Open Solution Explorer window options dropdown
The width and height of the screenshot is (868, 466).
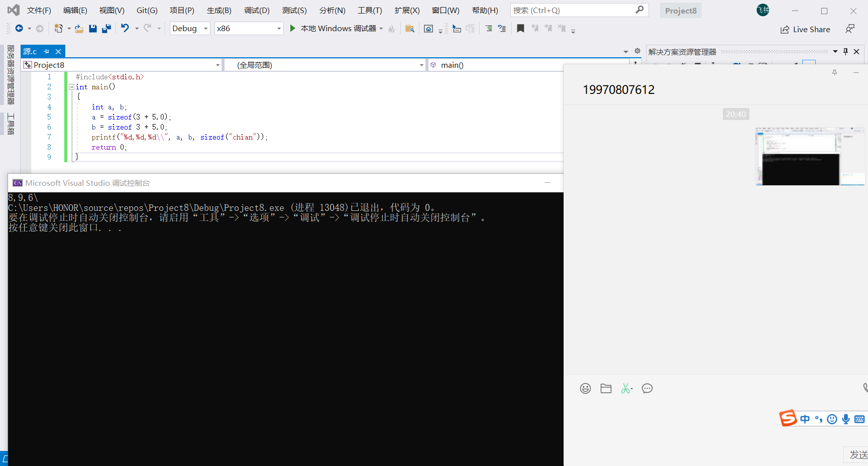tap(835, 52)
